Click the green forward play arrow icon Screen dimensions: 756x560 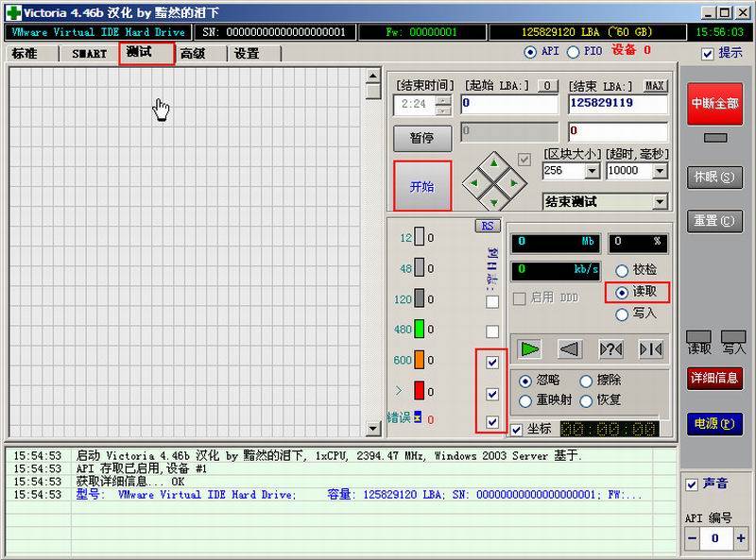pos(530,348)
